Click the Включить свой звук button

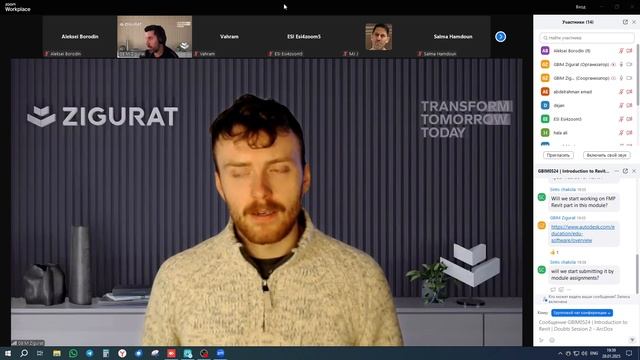(x=607, y=155)
